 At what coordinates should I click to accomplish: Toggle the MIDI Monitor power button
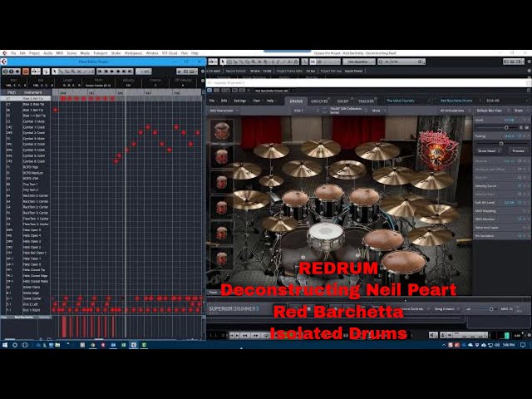pyautogui.click(x=520, y=219)
